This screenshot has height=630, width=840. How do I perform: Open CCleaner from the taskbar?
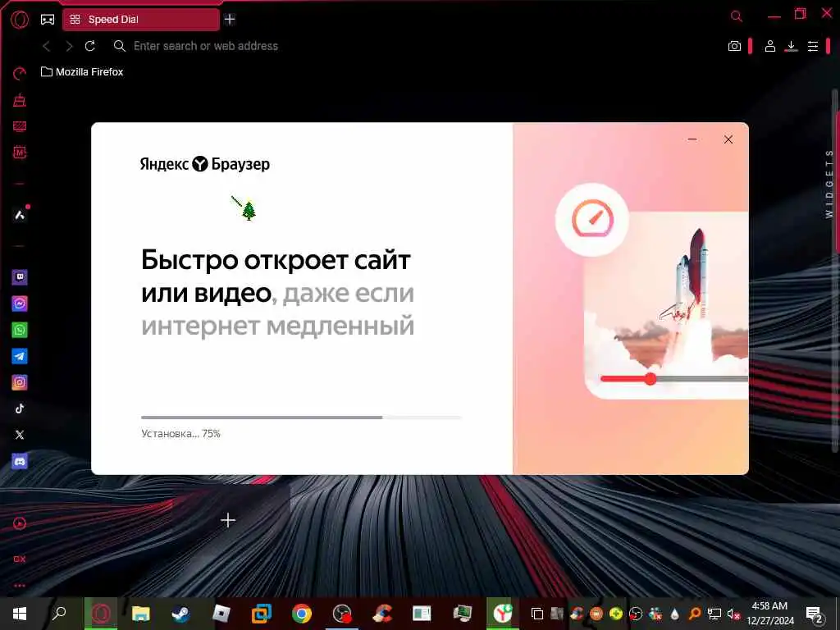point(382,614)
